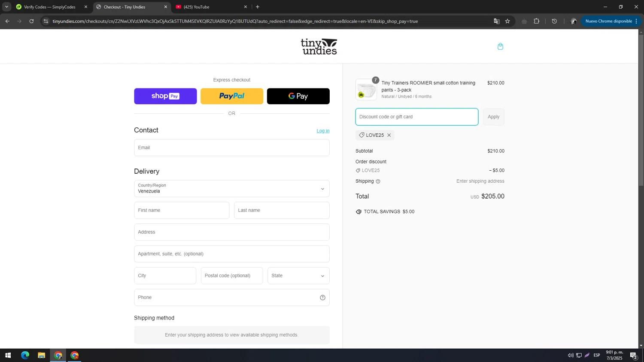This screenshot has height=362, width=644.
Task: Focus the Email input field
Action: [232, 148]
